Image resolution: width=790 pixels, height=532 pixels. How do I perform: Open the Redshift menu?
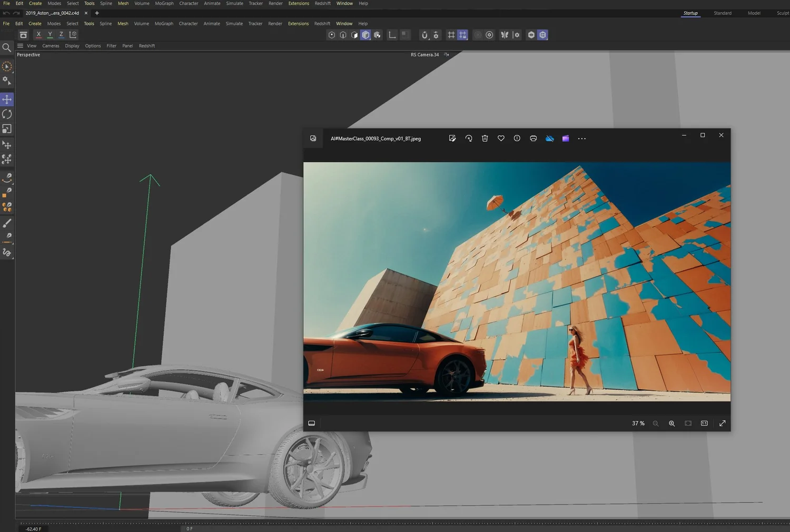pos(322,23)
